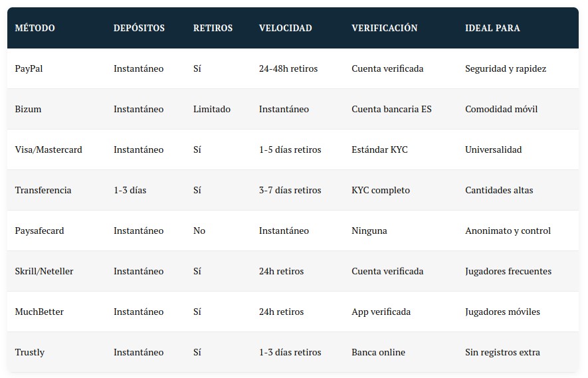The image size is (588, 378).
Task: Select the PayPal method cell
Action: point(29,68)
